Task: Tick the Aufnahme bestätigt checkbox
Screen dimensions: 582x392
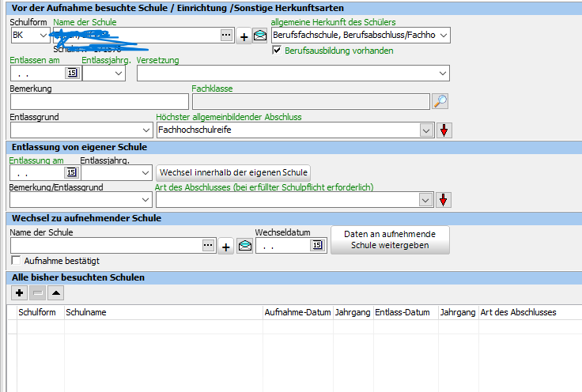Action: 16,260
